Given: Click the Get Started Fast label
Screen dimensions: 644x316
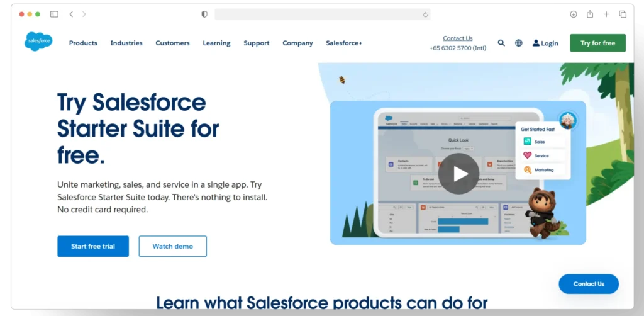Looking at the screenshot, I should click(x=538, y=129).
